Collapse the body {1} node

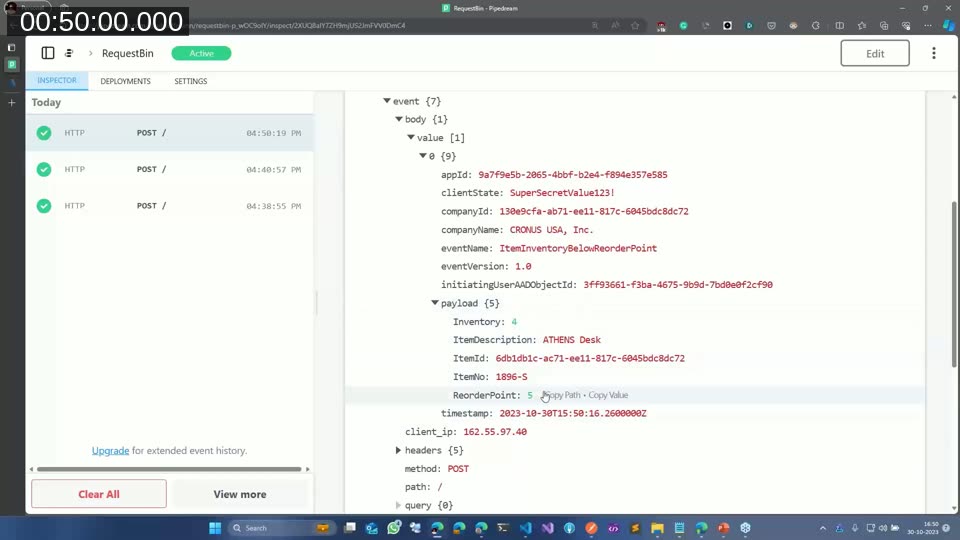399,119
